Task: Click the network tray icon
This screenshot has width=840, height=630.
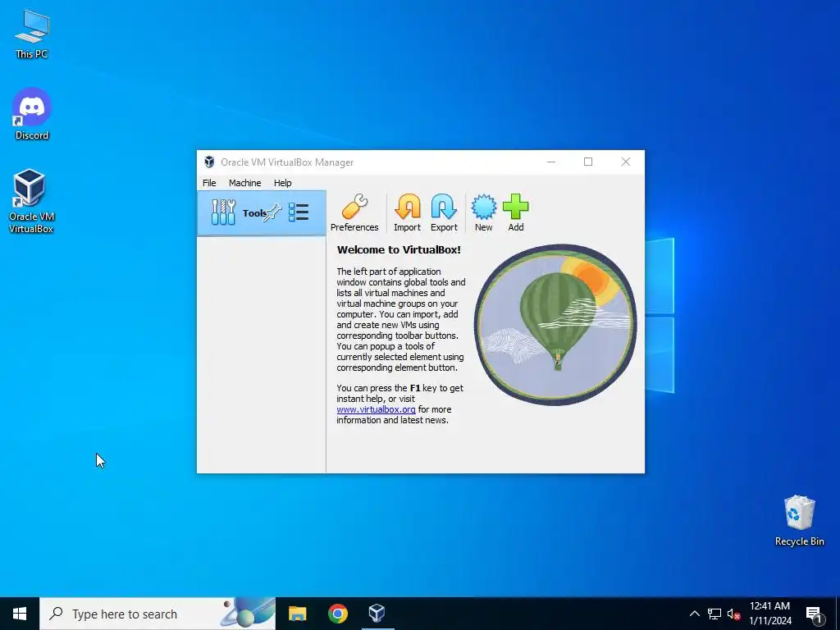Action: 714,614
